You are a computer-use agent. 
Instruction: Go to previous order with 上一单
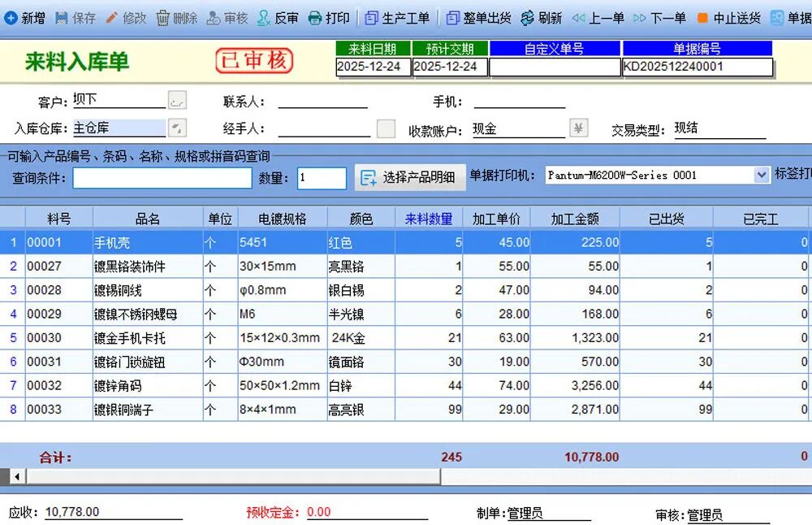[x=598, y=18]
